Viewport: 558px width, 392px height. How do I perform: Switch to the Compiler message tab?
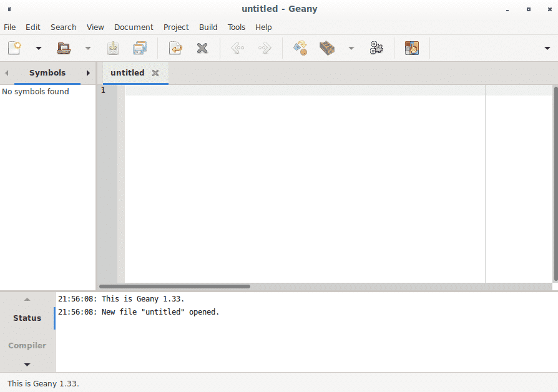click(x=27, y=345)
